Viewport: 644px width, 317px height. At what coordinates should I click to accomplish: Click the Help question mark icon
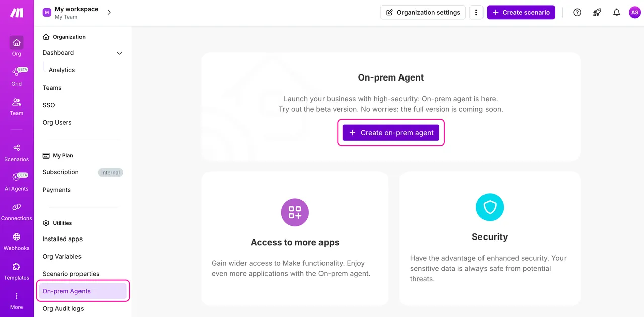577,13
